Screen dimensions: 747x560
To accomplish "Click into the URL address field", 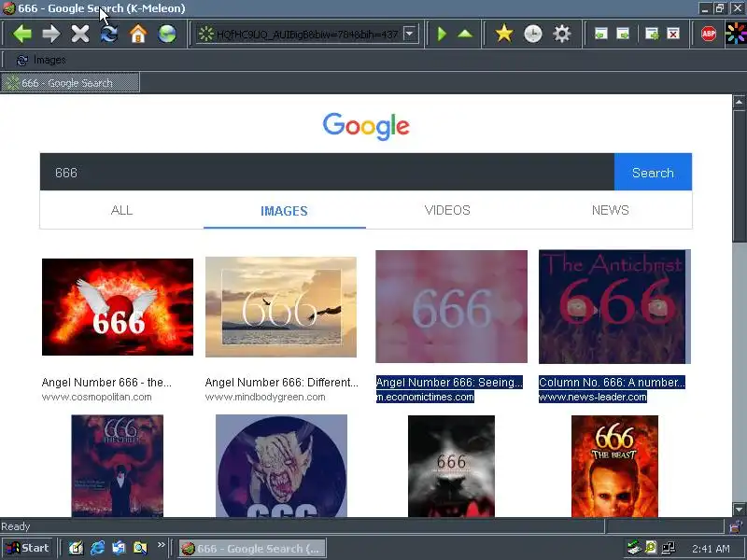I will [307, 34].
